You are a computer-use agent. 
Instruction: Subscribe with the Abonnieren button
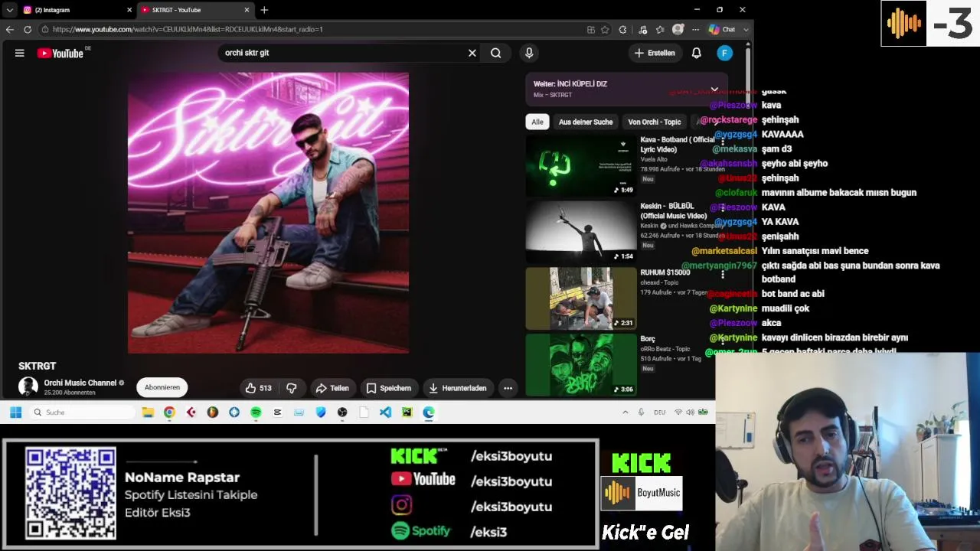tap(162, 387)
